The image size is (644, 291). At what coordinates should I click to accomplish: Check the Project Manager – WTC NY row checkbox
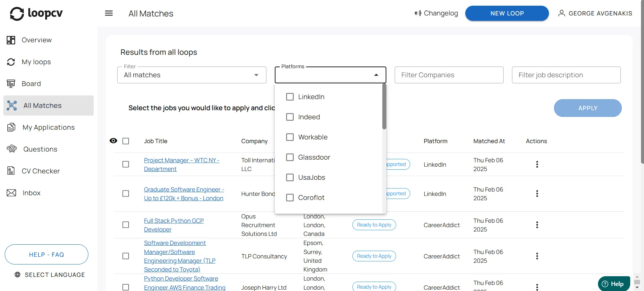(x=126, y=164)
